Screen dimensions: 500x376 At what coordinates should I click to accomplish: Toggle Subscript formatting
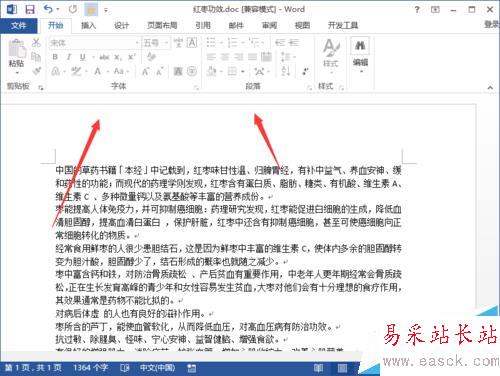click(118, 57)
